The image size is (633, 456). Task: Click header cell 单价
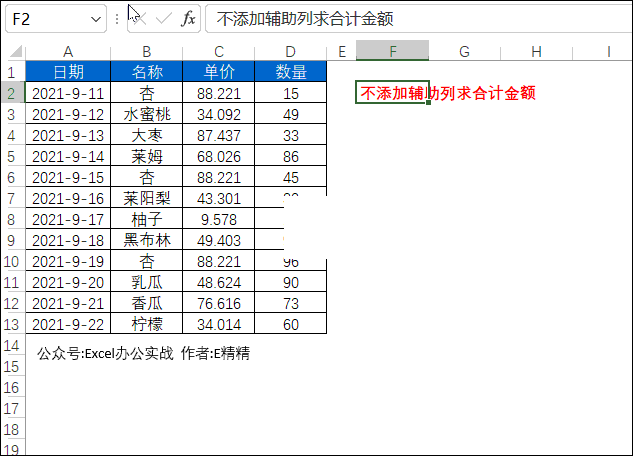tap(219, 72)
